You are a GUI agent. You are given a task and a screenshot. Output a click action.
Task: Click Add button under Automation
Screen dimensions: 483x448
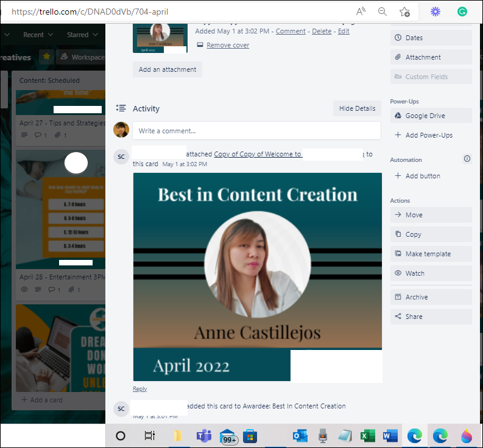pos(431,176)
